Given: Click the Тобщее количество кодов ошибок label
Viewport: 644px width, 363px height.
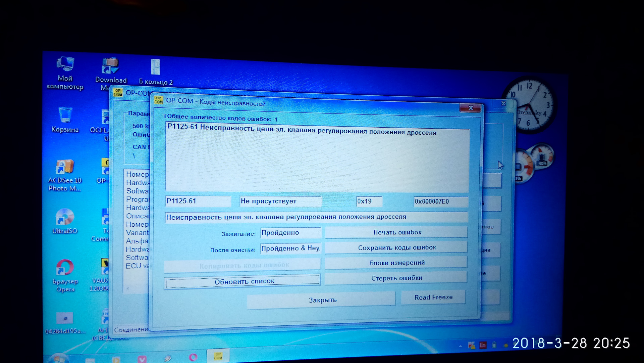Looking at the screenshot, I should pyautogui.click(x=220, y=118).
